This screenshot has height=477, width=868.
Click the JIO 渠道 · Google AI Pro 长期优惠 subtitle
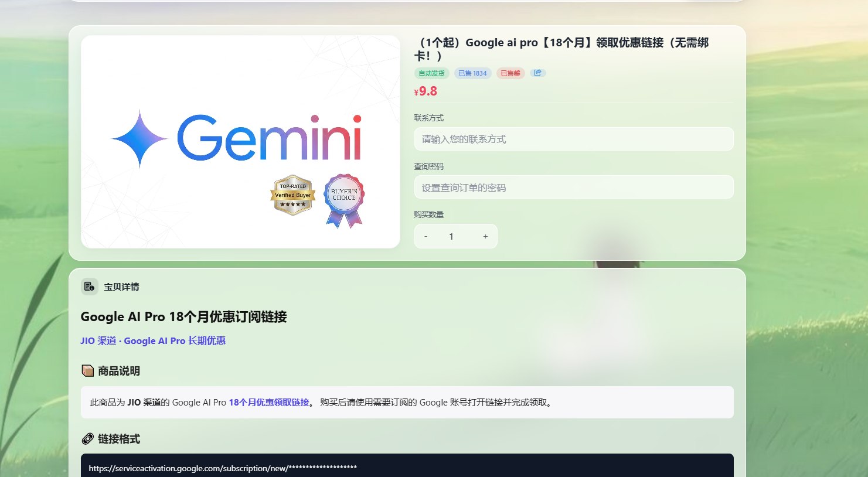[153, 340]
